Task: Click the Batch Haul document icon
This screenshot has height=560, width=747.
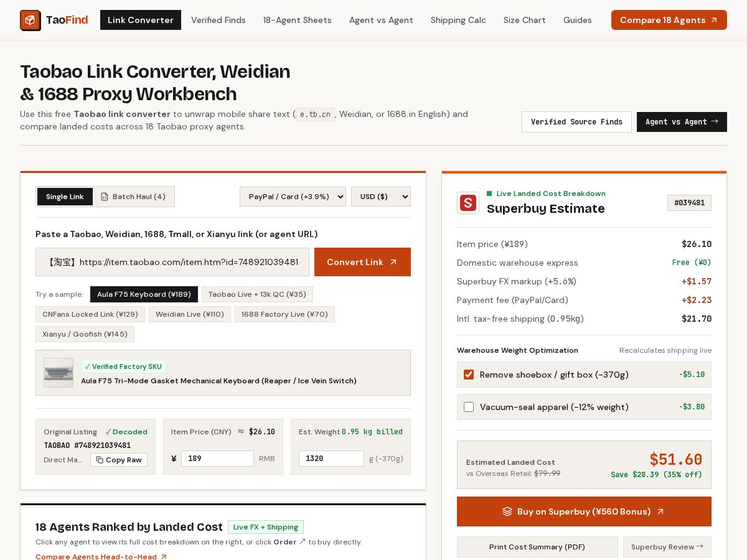Action: [x=105, y=197]
